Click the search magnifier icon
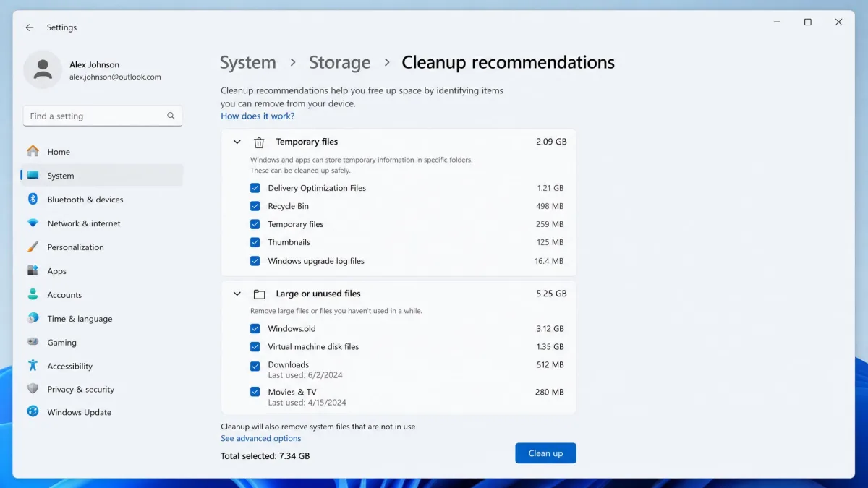The width and height of the screenshot is (868, 488). [x=171, y=116]
